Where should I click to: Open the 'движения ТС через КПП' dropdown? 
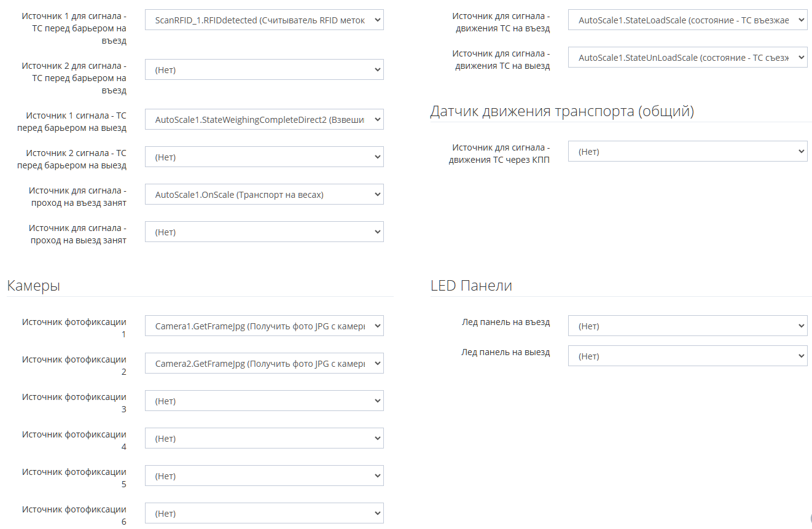[x=687, y=152]
